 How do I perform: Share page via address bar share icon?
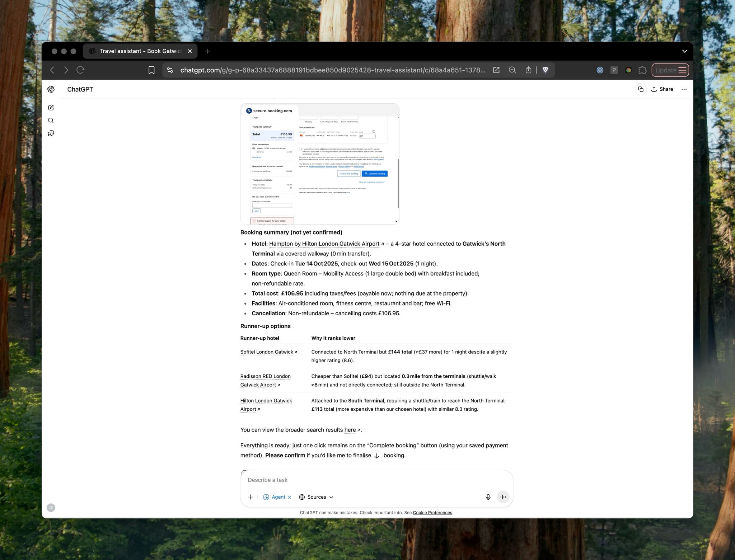(x=528, y=70)
